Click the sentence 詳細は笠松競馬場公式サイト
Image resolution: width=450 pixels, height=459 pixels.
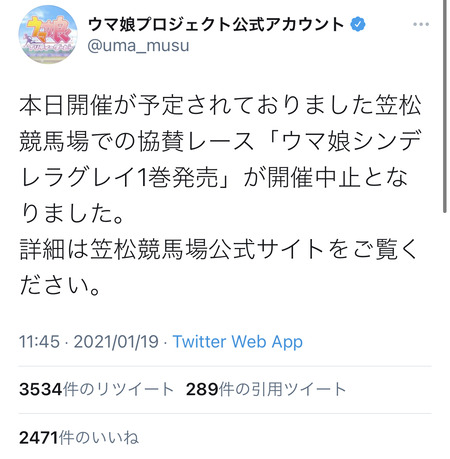pyautogui.click(x=172, y=249)
